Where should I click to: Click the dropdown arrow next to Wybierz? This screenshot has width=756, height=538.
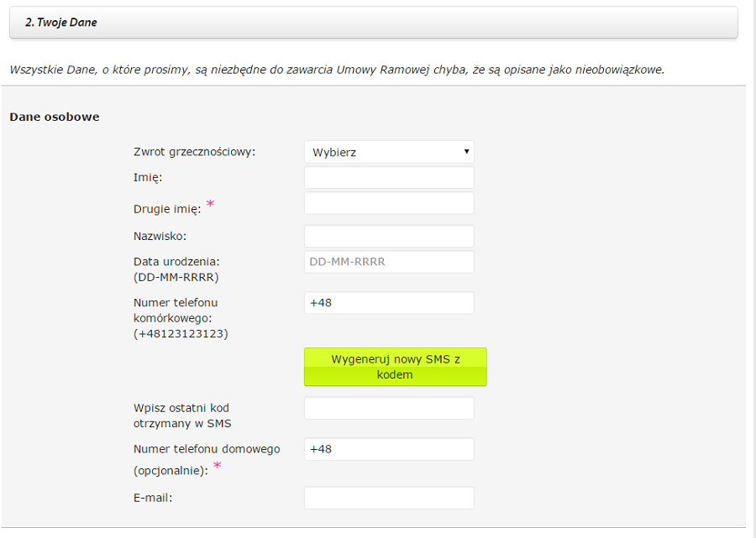tap(466, 152)
